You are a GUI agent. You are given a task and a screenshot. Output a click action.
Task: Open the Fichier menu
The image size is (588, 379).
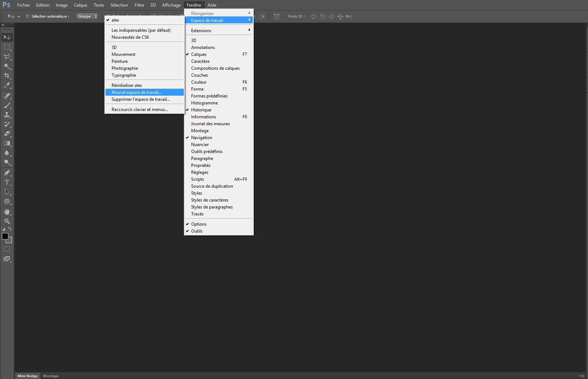[24, 5]
